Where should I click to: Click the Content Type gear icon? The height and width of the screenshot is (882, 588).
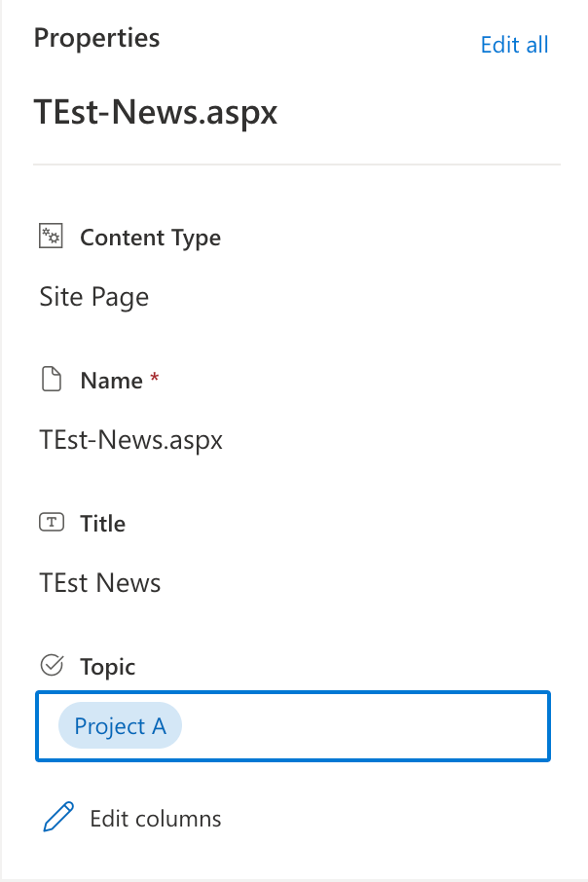(51, 237)
